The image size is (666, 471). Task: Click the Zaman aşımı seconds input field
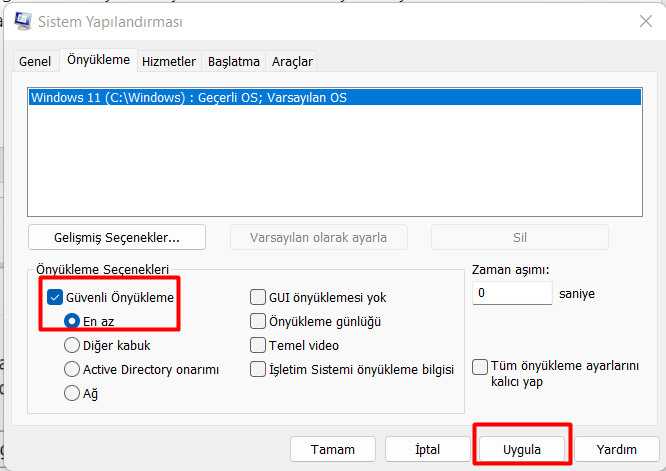click(x=512, y=293)
